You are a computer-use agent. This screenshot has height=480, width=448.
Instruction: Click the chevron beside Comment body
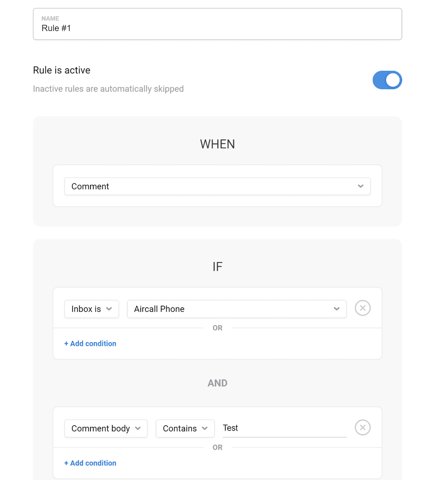138,429
